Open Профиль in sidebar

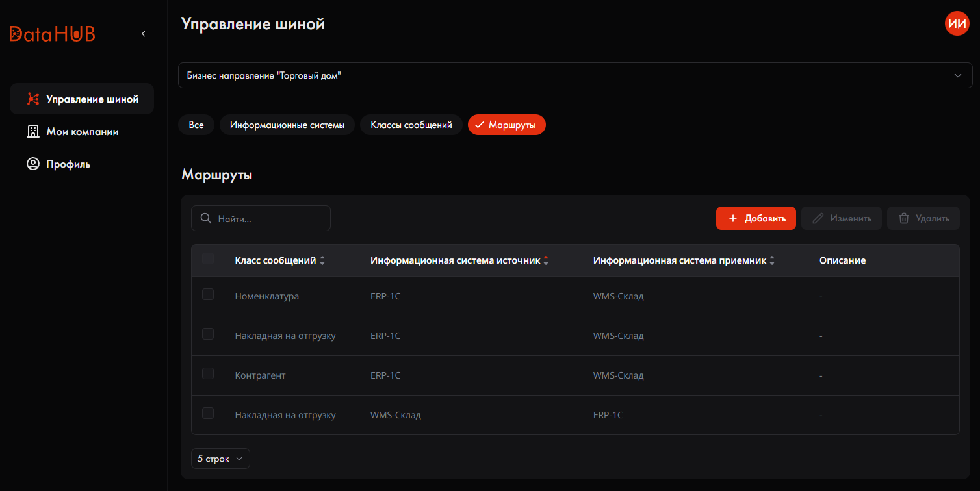coord(82,164)
